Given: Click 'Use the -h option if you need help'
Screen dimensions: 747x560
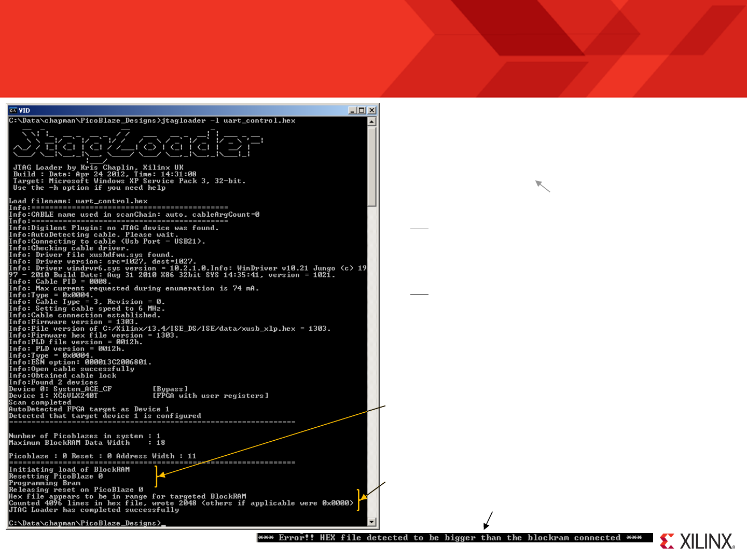Looking at the screenshot, I should point(89,188).
